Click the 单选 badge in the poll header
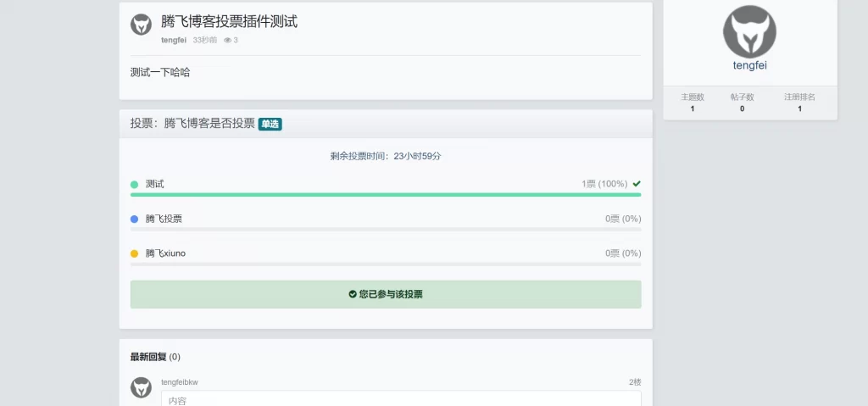 [270, 124]
